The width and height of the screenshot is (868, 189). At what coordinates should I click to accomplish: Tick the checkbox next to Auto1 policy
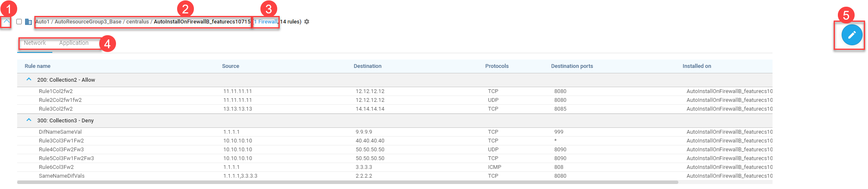[x=19, y=22]
